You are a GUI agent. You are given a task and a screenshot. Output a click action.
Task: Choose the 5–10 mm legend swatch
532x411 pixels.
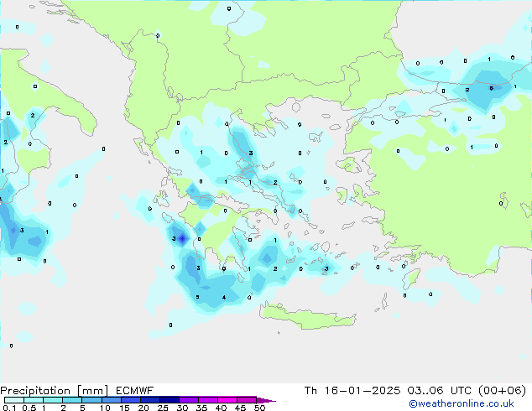pyautogui.click(x=92, y=400)
